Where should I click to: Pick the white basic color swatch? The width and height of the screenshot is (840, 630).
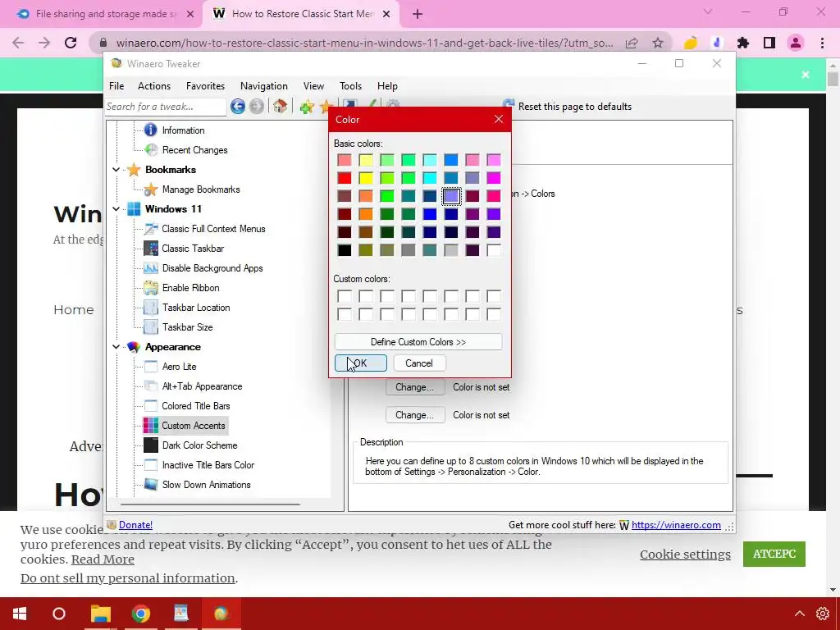pos(493,250)
